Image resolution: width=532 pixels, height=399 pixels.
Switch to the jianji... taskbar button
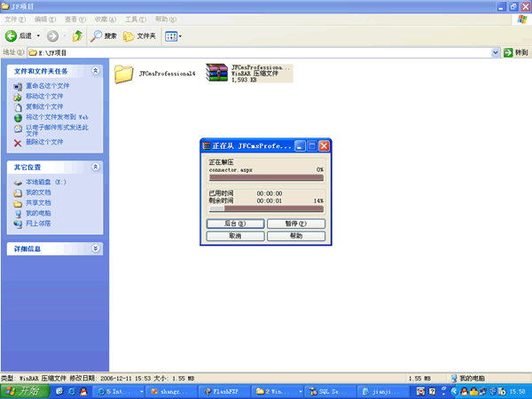(383, 392)
